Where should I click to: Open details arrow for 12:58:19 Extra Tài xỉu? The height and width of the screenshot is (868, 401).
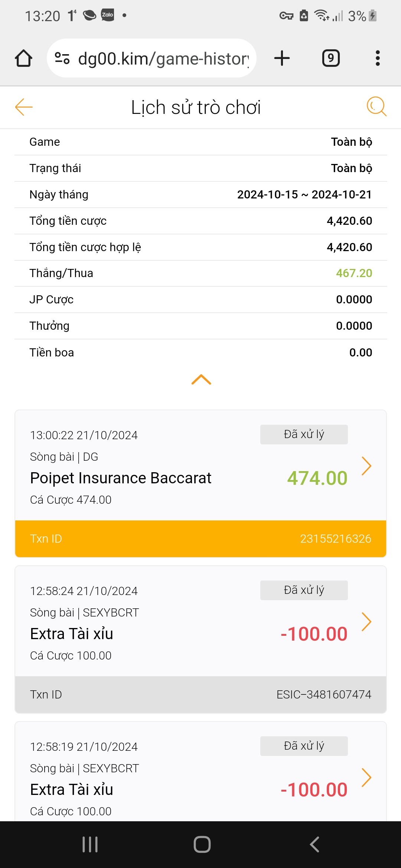click(x=366, y=777)
